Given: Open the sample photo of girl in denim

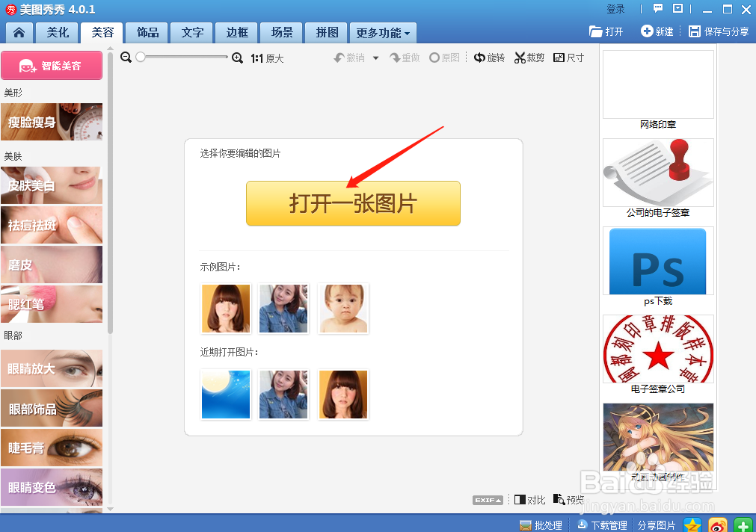Looking at the screenshot, I should coord(283,309).
